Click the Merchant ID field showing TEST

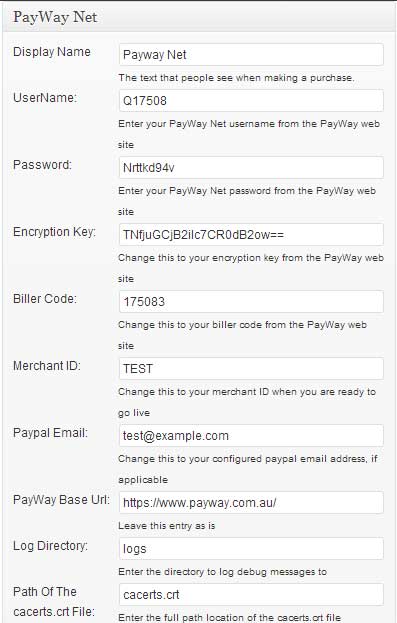251,369
